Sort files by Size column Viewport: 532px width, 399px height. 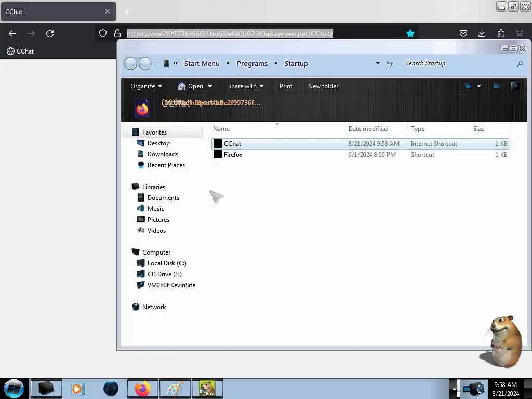[x=478, y=129]
